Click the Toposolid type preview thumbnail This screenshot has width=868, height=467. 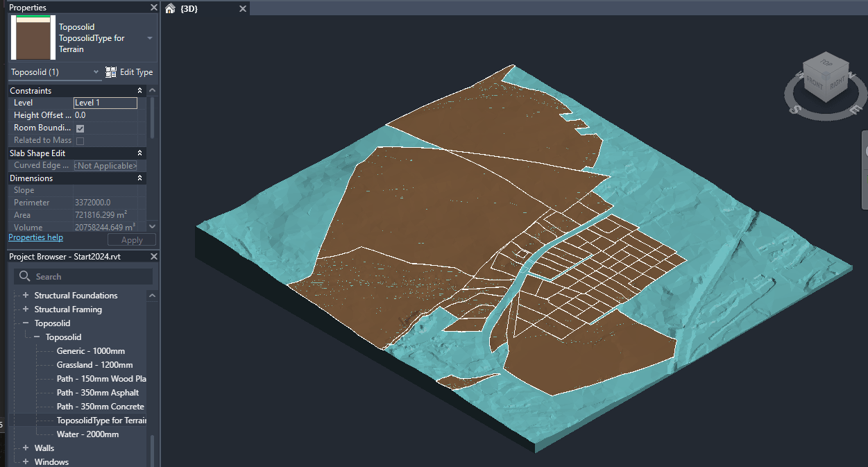pos(31,37)
